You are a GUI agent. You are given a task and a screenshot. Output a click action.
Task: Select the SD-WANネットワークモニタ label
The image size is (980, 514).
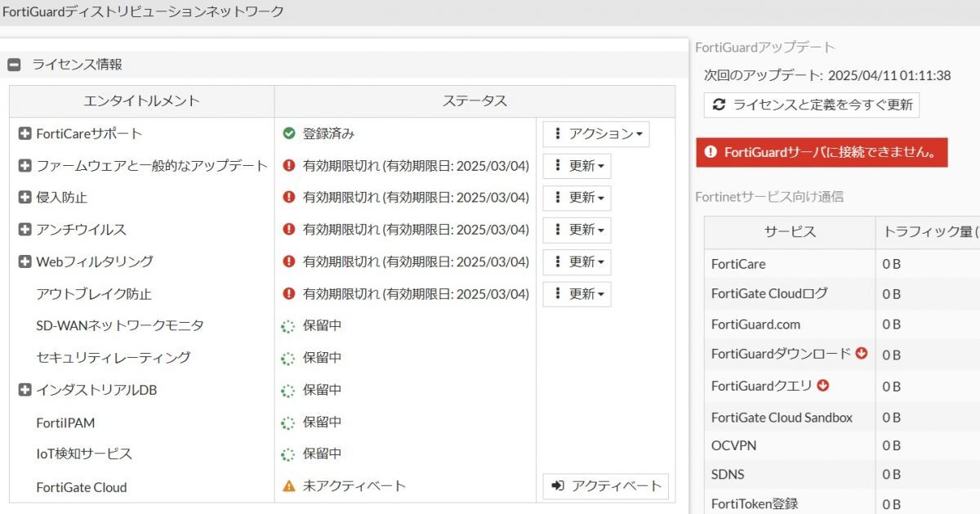tap(120, 326)
